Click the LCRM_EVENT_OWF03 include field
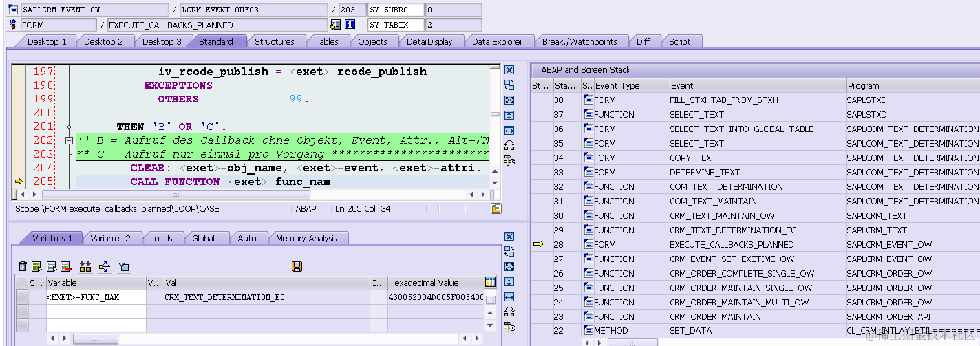980x346 pixels. coord(254,10)
